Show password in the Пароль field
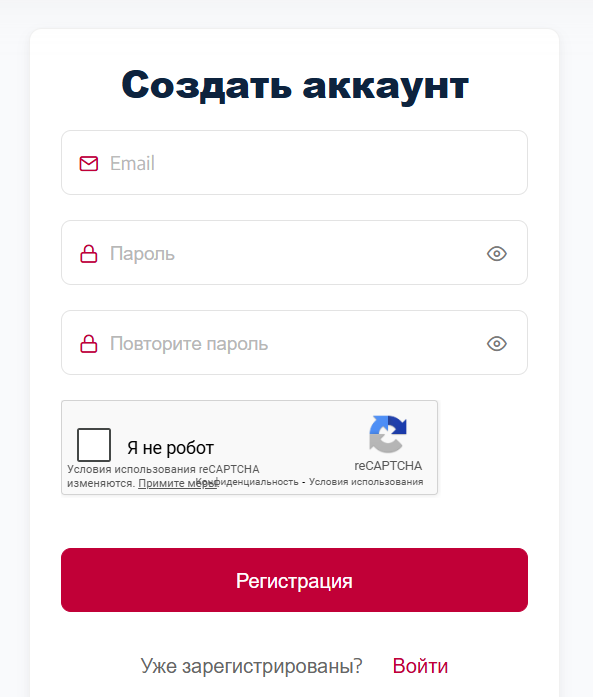The width and height of the screenshot is (593, 697). tap(497, 254)
